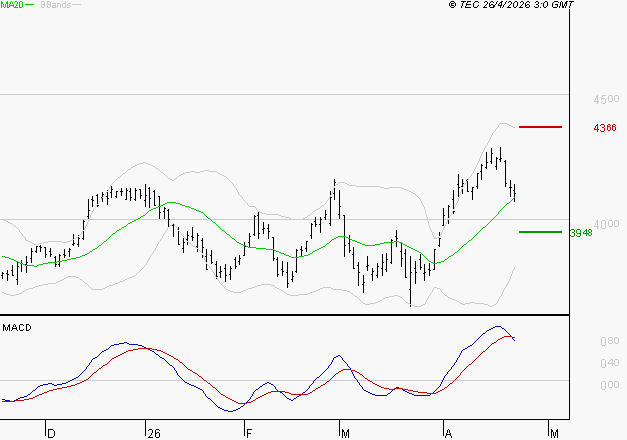Click the MACD 040 axis value

[610, 363]
